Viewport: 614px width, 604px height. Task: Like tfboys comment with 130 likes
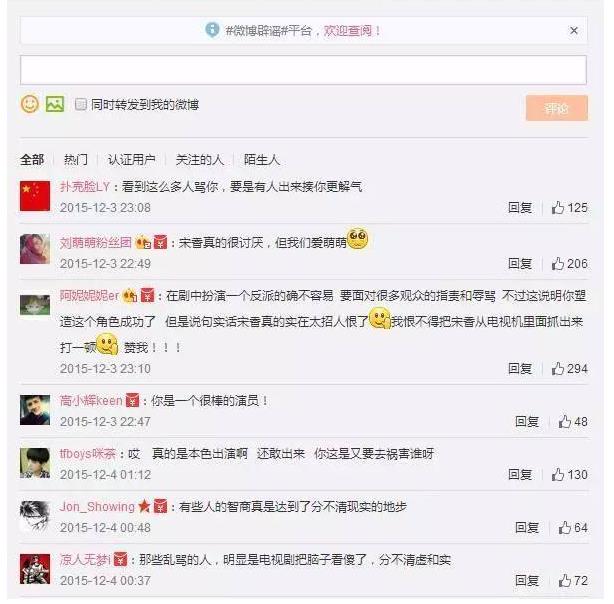[x=558, y=475]
